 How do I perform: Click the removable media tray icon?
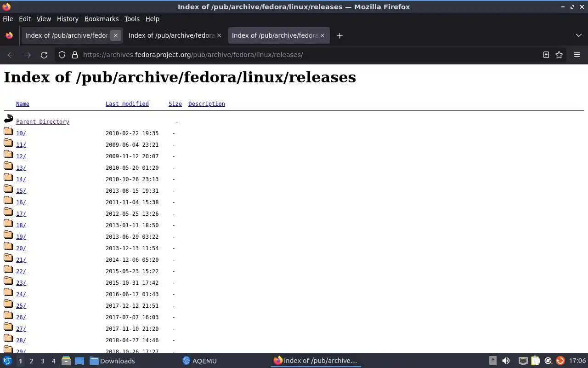coord(492,361)
